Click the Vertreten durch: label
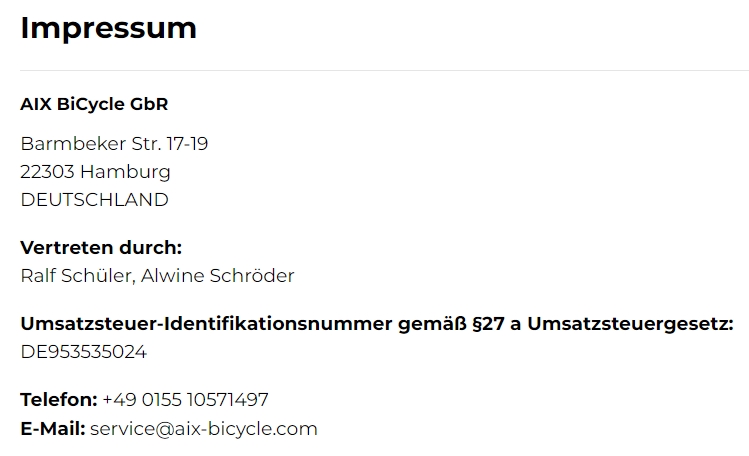 coord(101,247)
